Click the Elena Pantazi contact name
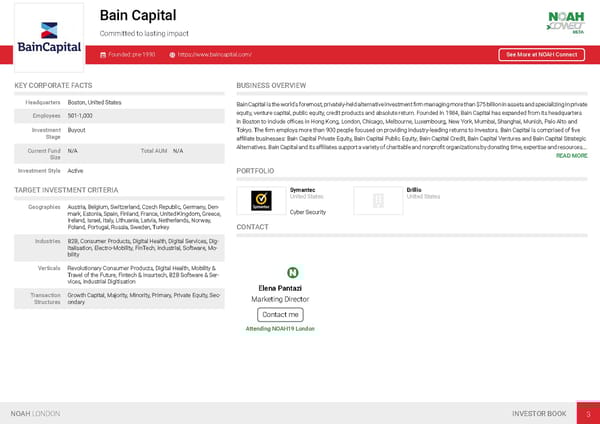This screenshot has height=424, width=600. [x=280, y=288]
